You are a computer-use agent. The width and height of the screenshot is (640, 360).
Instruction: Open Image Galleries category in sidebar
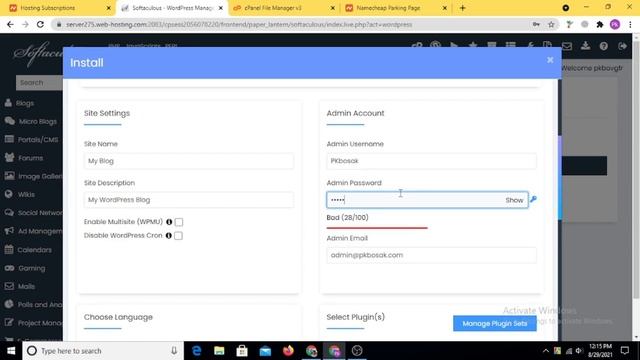click(x=33, y=176)
